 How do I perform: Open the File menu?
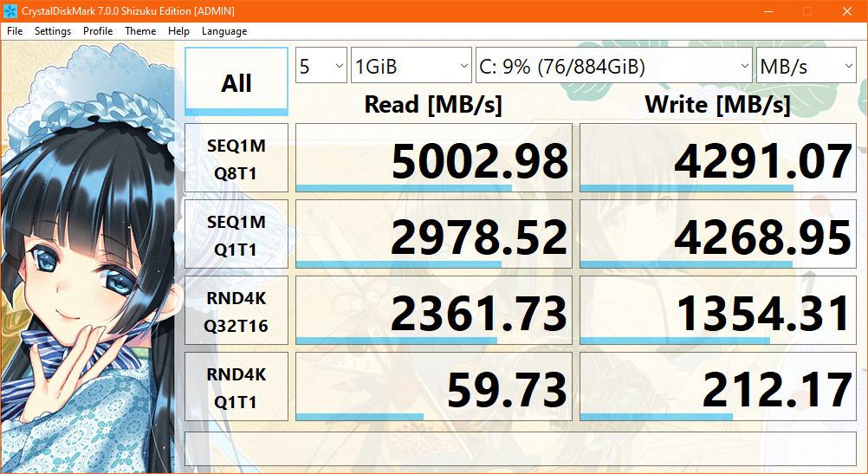pos(15,31)
